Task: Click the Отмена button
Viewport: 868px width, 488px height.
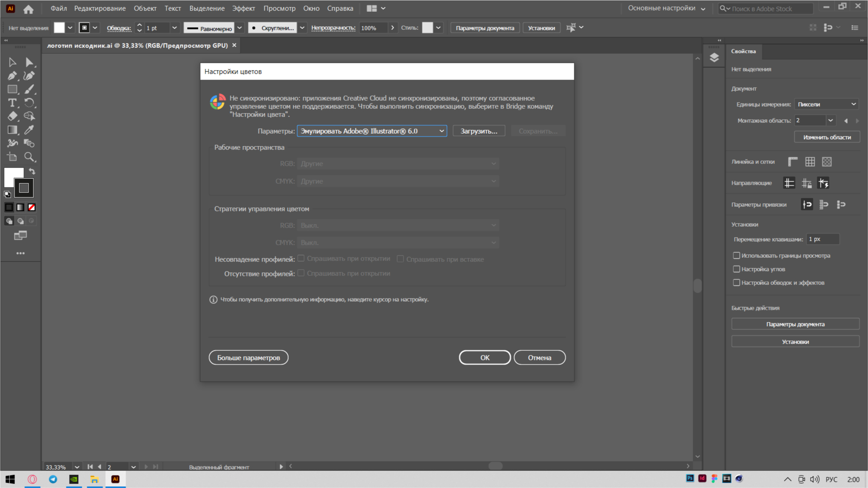Action: (540, 358)
